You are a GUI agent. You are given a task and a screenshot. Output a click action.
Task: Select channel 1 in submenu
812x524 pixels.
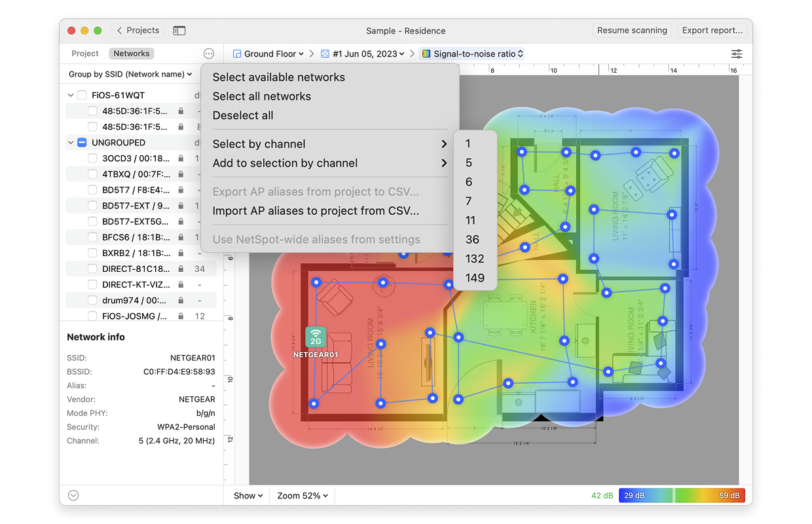[x=475, y=143]
